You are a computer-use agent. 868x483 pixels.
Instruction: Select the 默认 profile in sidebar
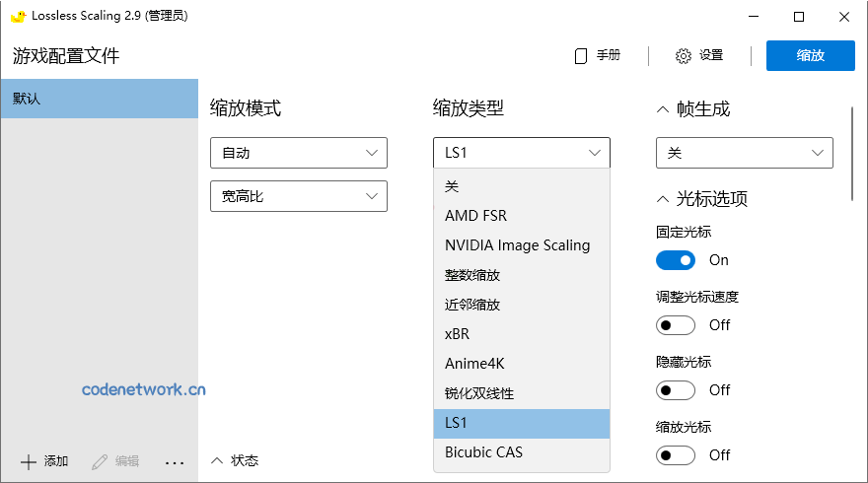click(x=99, y=99)
